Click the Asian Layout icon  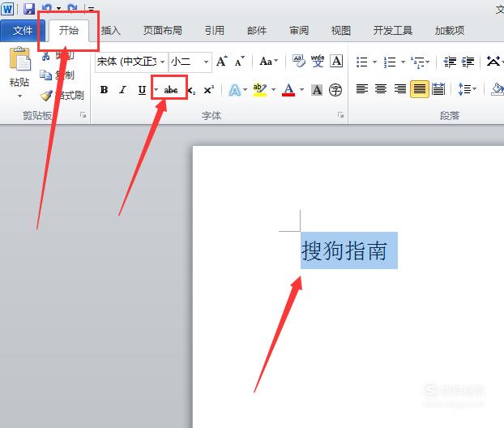[x=494, y=61]
